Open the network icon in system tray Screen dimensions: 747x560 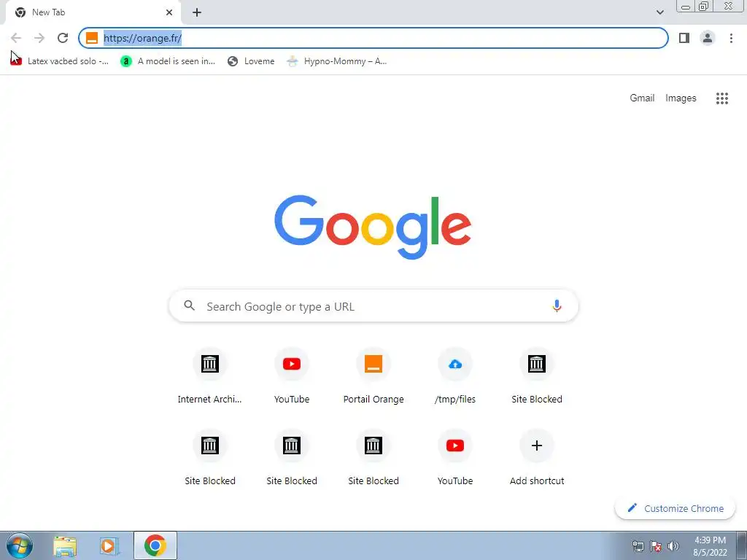click(x=638, y=546)
